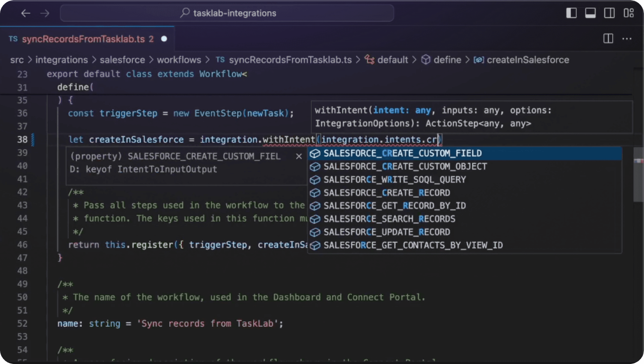Expand the chevron after salesforce in breadcrumbs
Image resolution: width=644 pixels, height=364 pixels.
tap(151, 60)
